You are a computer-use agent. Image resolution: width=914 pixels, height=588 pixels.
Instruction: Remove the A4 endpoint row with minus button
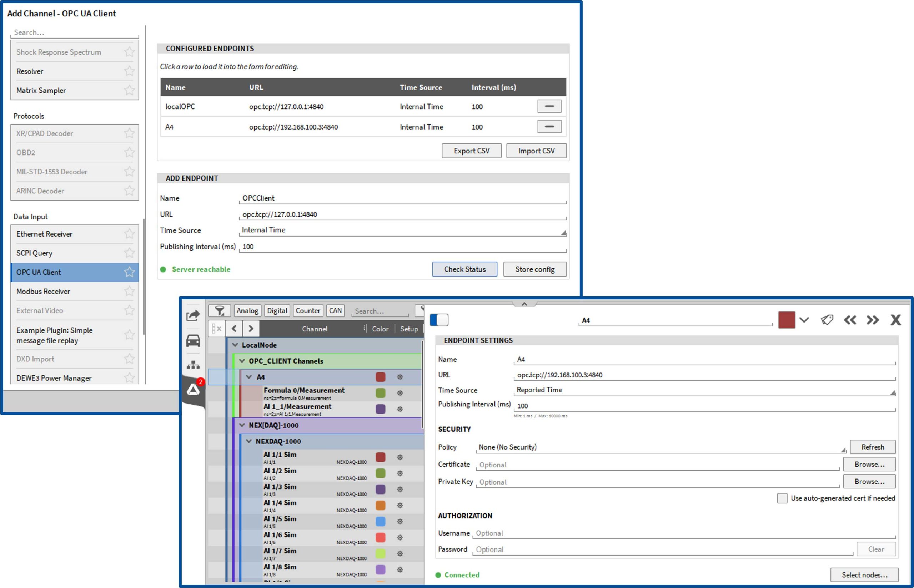549,126
